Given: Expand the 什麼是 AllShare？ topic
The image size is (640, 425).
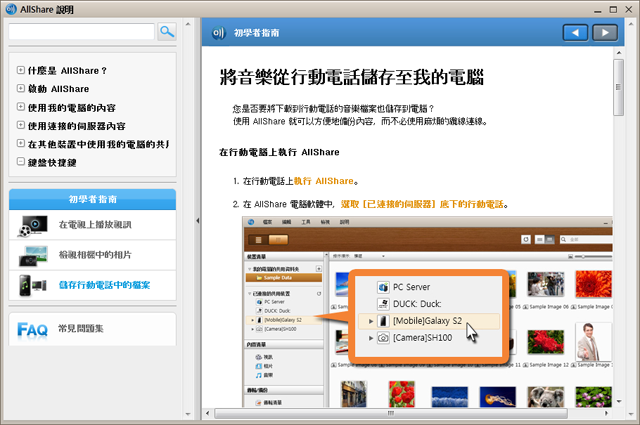Looking at the screenshot, I should click(x=20, y=70).
